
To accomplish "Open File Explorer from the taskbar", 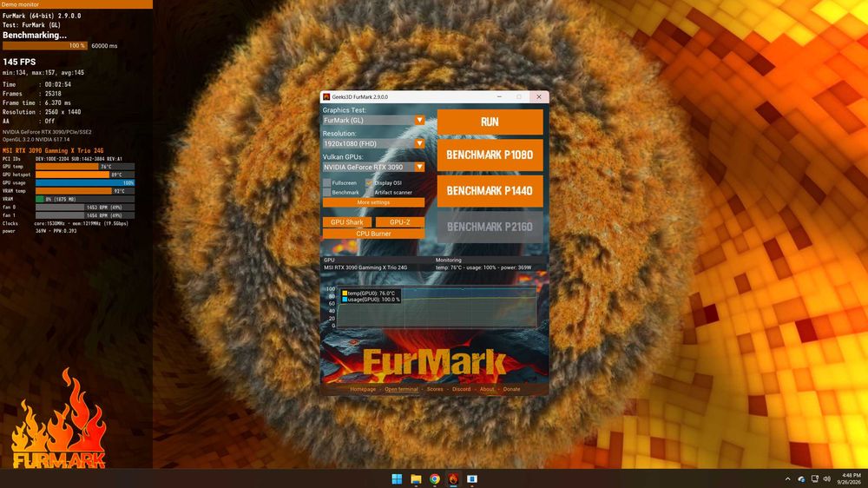I will [416, 479].
